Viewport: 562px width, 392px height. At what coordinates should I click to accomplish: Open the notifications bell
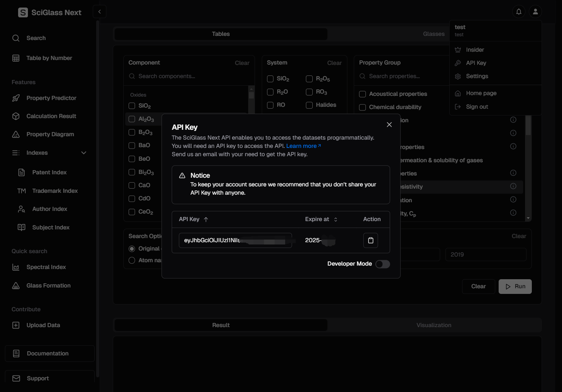(519, 12)
